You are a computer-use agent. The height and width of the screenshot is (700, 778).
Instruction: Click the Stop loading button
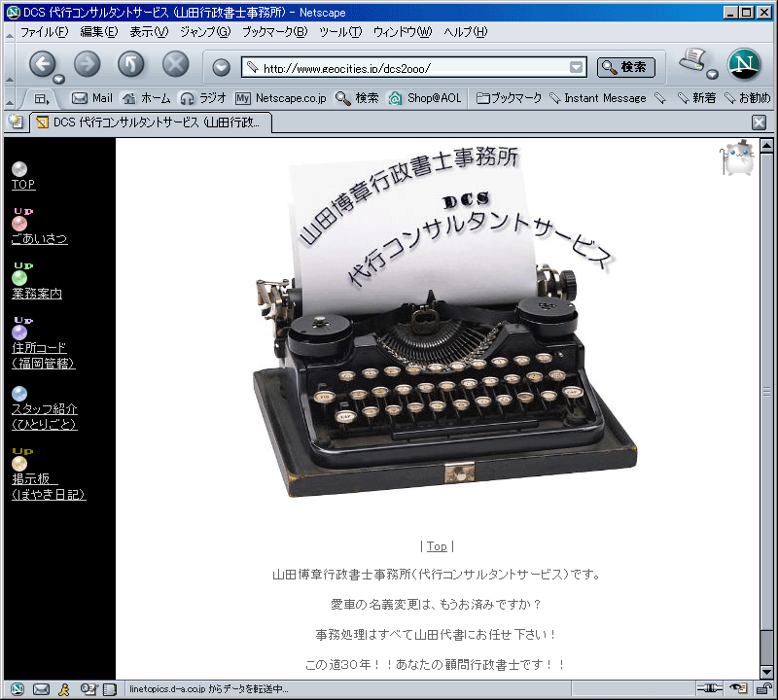click(x=176, y=64)
